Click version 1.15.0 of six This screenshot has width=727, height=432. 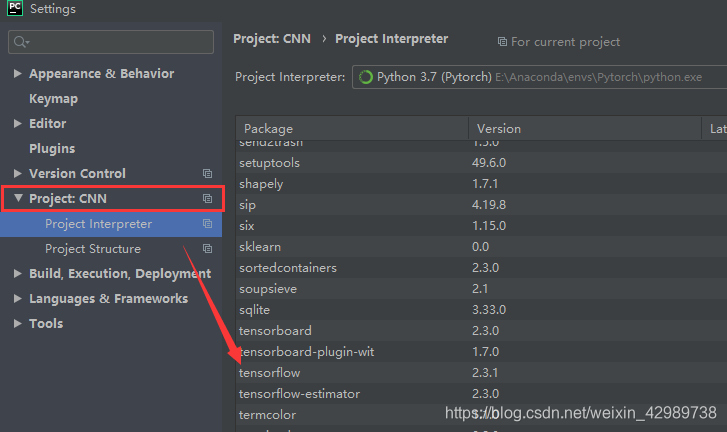pyautogui.click(x=489, y=226)
